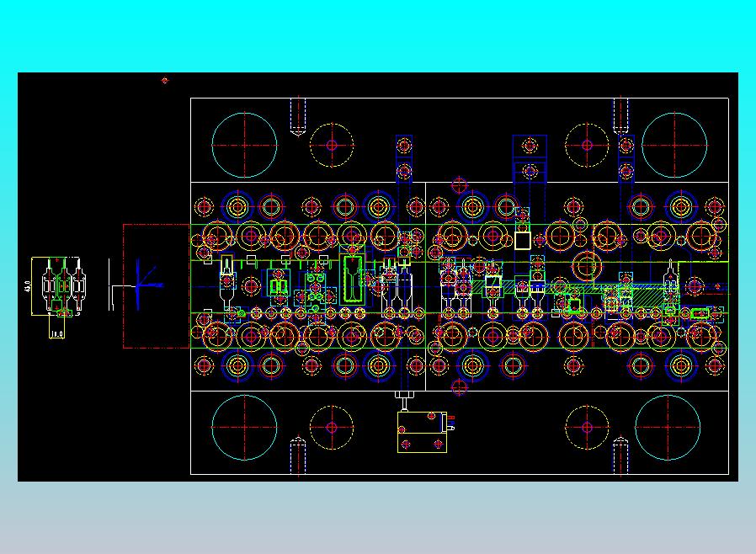The width and height of the screenshot is (756, 554).
Task: Select the top-right large cyan guide post circle
Action: (x=674, y=145)
